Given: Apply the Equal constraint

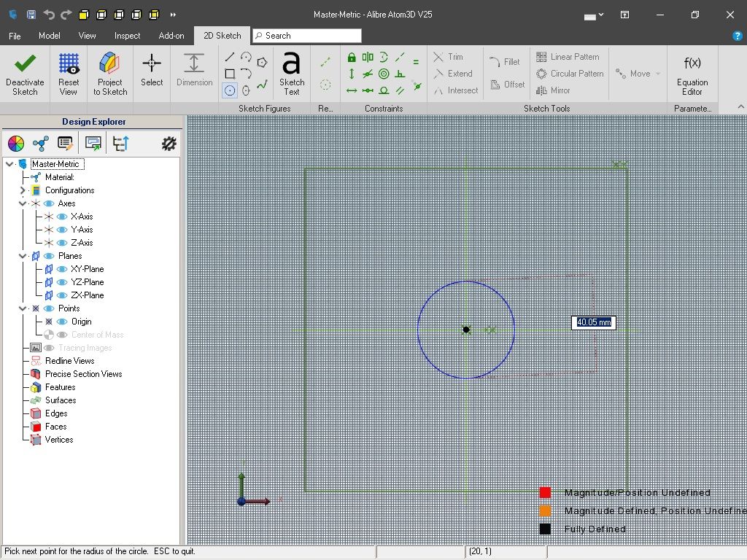Looking at the screenshot, I should (x=416, y=63).
